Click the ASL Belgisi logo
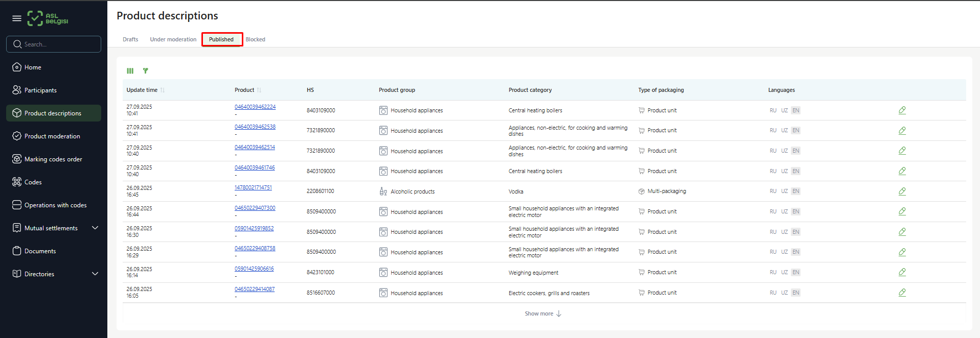Image resolution: width=980 pixels, height=338 pixels. point(48,18)
